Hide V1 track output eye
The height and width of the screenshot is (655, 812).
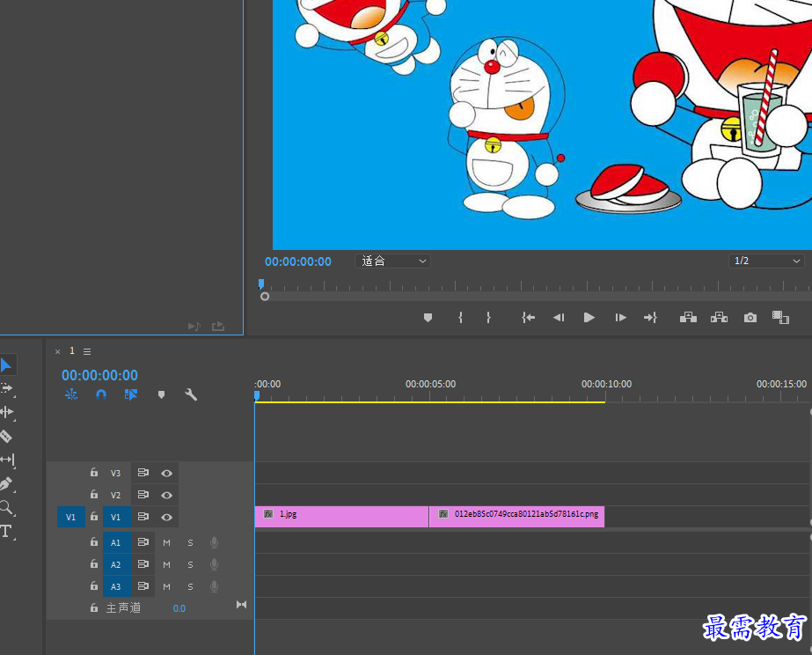(x=166, y=517)
